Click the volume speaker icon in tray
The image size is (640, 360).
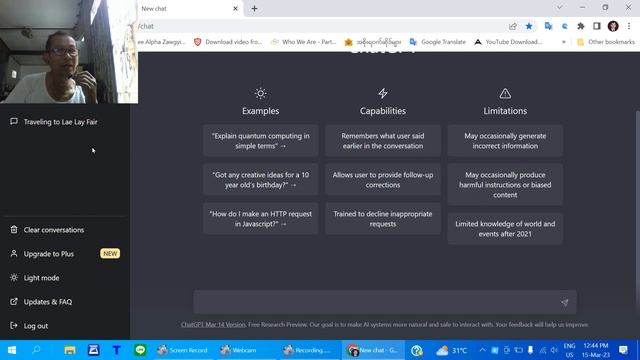[x=554, y=350]
